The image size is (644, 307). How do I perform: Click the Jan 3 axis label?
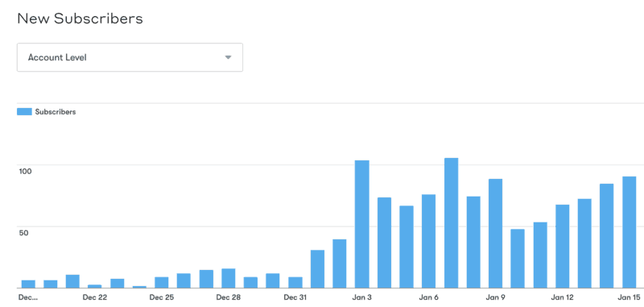pos(361,297)
